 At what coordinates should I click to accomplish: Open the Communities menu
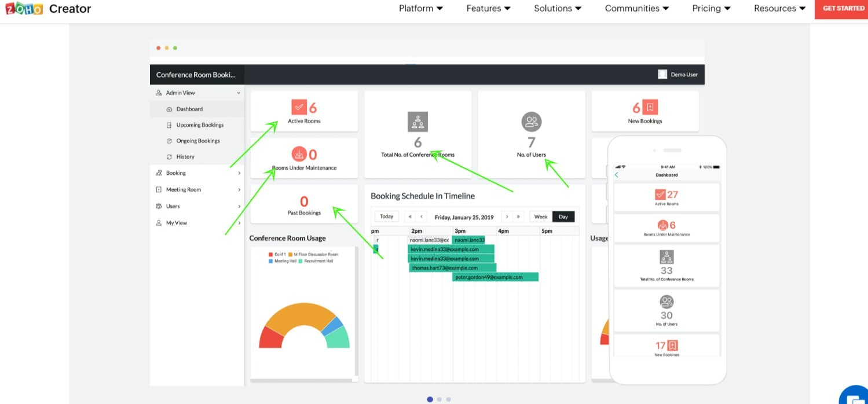click(x=637, y=8)
